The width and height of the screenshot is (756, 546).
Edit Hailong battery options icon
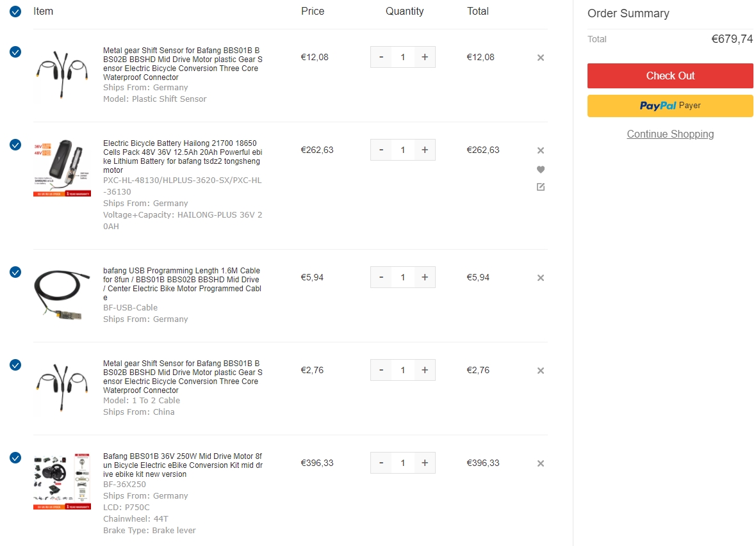pos(540,187)
